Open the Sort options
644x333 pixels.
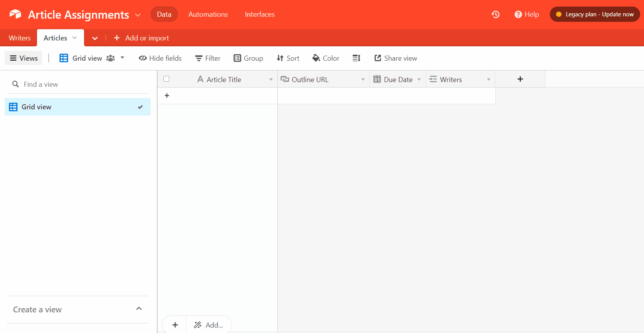pos(288,58)
